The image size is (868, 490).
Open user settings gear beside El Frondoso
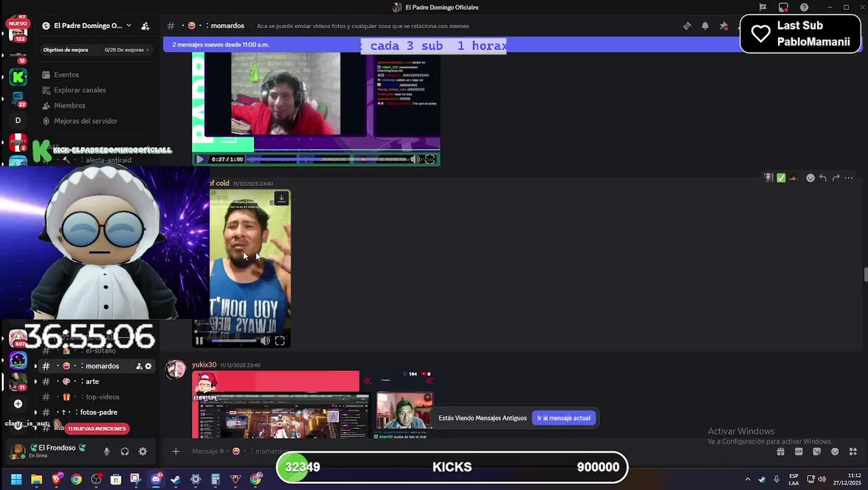[x=142, y=451]
